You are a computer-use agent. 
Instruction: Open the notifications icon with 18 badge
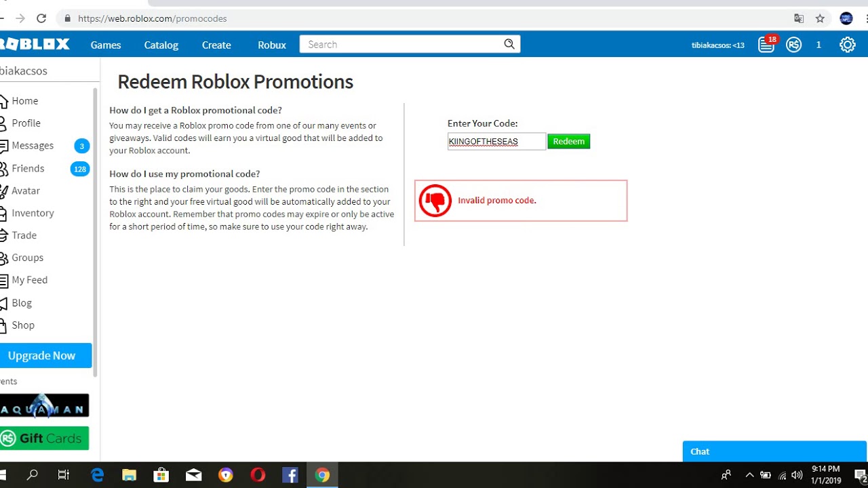click(x=767, y=45)
